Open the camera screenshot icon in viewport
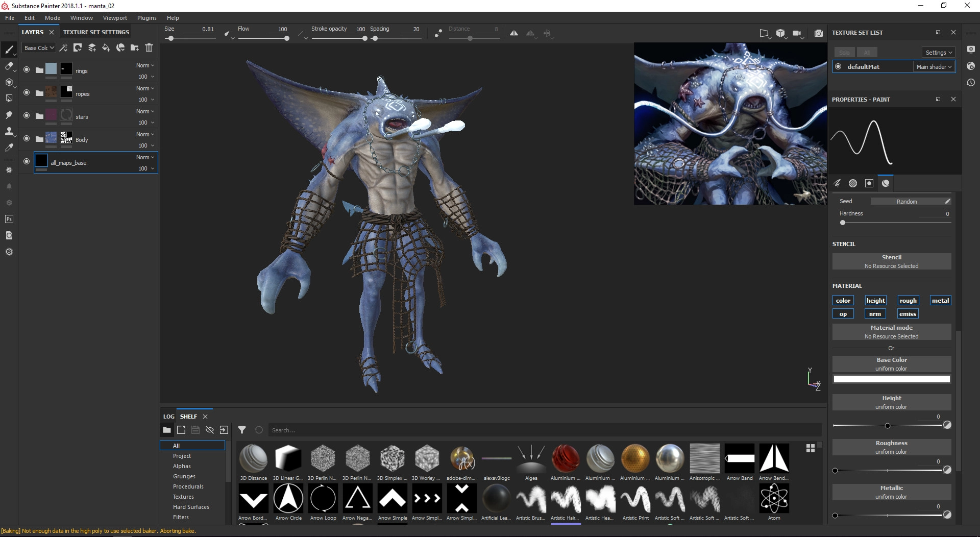 click(x=818, y=33)
